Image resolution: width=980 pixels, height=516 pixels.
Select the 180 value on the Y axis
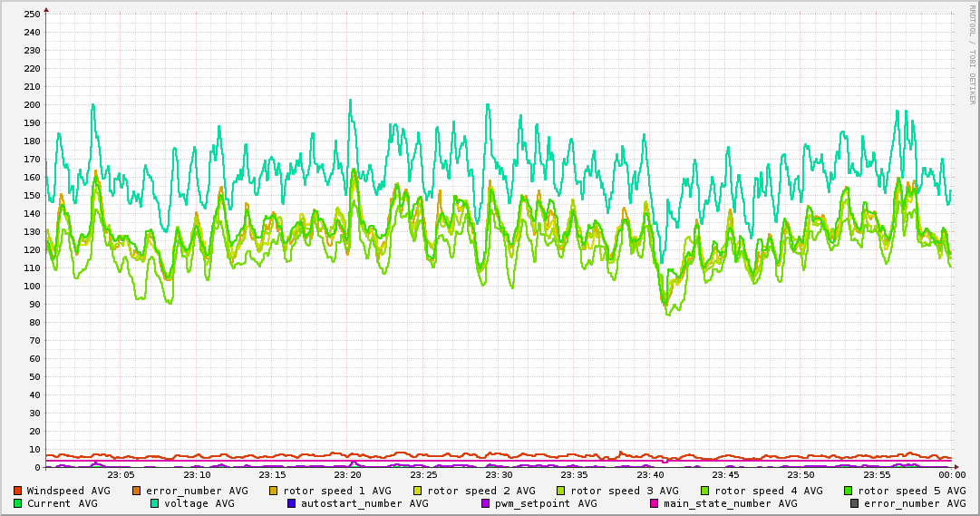pos(31,141)
